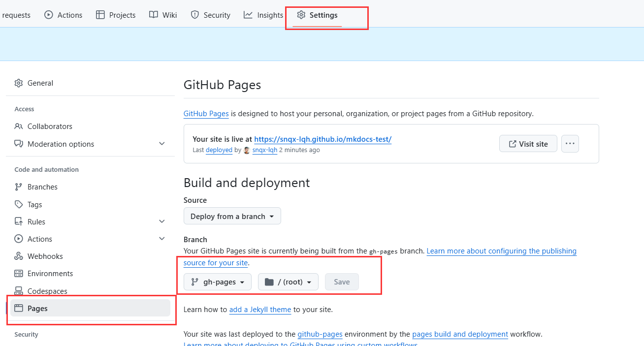This screenshot has height=346, width=644.
Task: Click the Wiki book icon
Action: (x=154, y=15)
